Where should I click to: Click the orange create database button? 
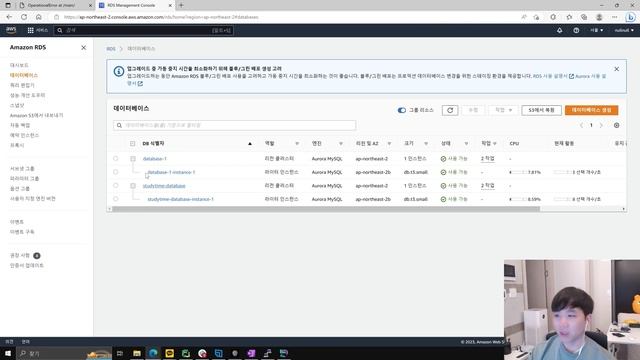coord(591,110)
